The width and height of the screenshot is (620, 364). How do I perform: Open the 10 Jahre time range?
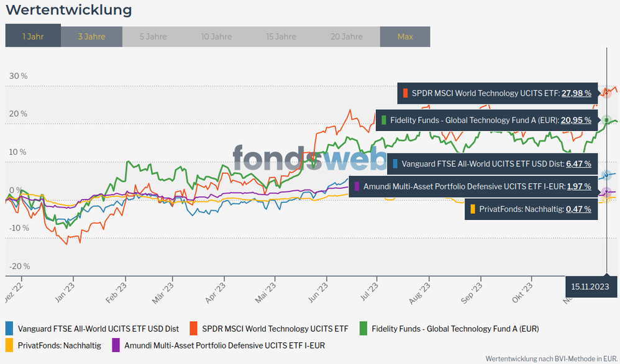(x=216, y=37)
